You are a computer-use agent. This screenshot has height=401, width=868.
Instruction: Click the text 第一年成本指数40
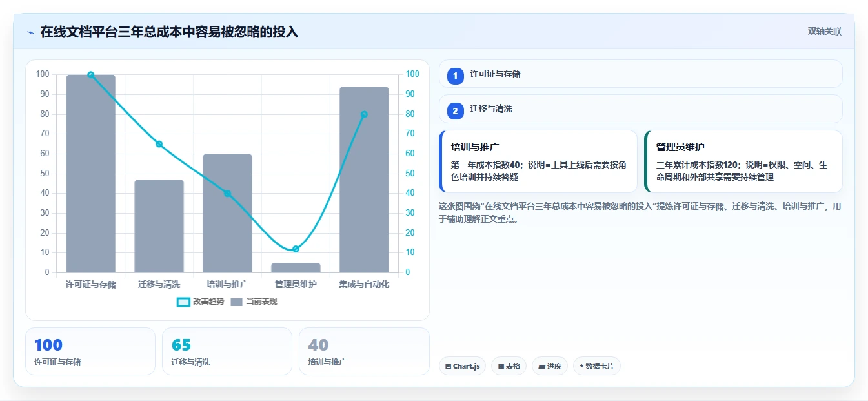(x=485, y=165)
